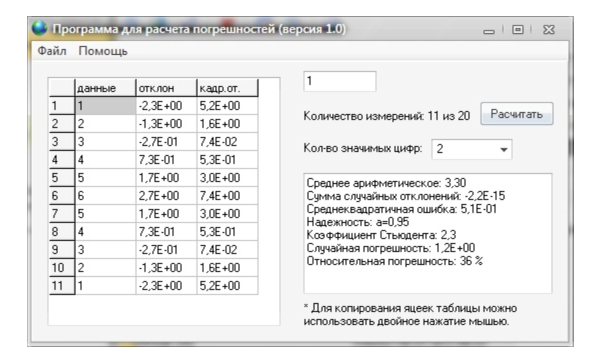Minimize the error calculation program window
600x363 pixels.
click(489, 31)
